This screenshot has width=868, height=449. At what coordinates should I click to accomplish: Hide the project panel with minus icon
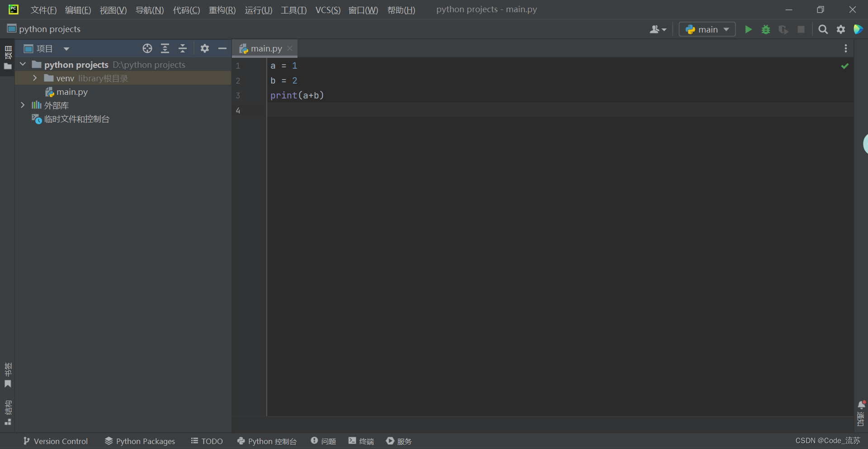[x=222, y=48]
